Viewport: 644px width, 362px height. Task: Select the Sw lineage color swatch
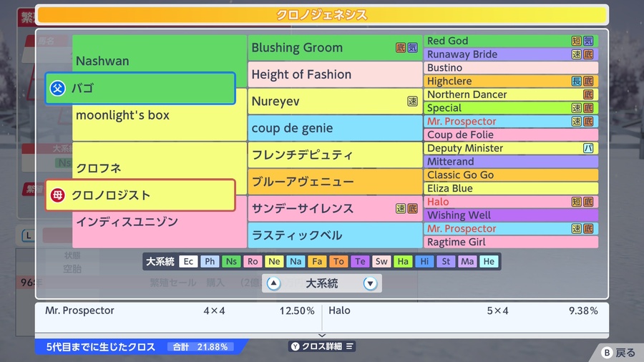click(381, 261)
